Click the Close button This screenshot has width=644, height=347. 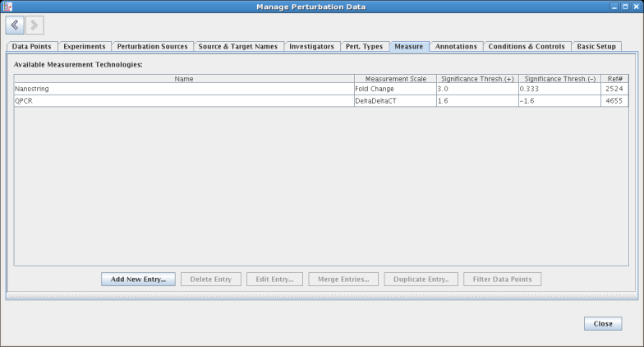[602, 323]
